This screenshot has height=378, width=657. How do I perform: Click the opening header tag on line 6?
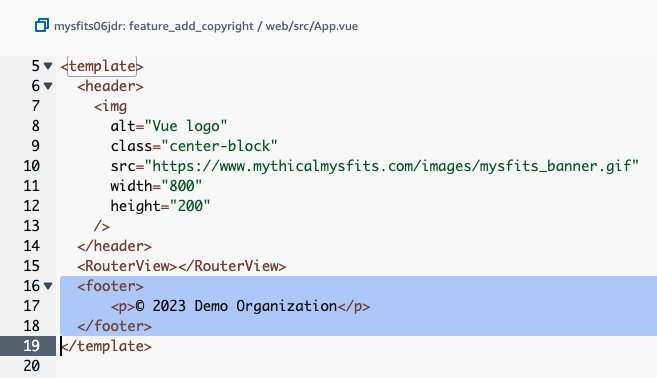[110, 86]
